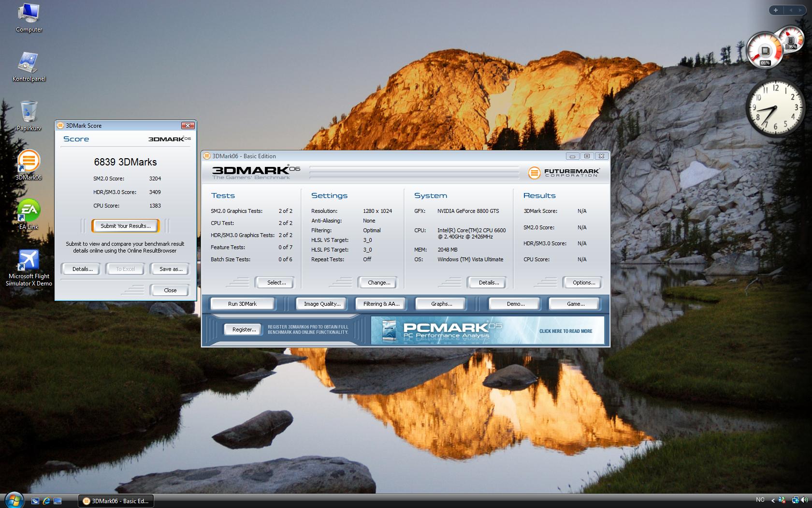Screen dimensions: 812x508
Task: Click the volume icon in system tray
Action: point(805,500)
